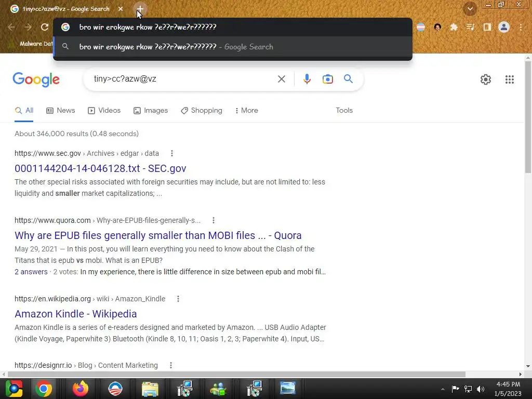Go forward to next page
Viewport: 532px width, 399px height.
click(x=28, y=27)
